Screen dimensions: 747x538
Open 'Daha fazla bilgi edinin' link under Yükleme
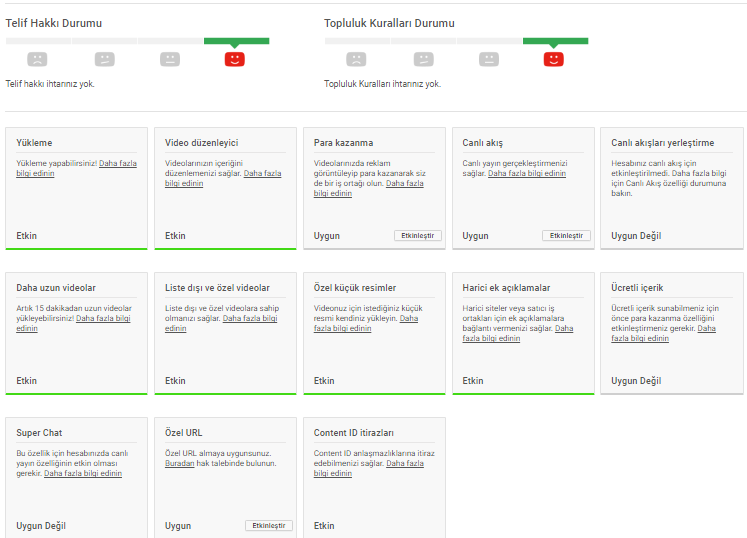(76, 168)
